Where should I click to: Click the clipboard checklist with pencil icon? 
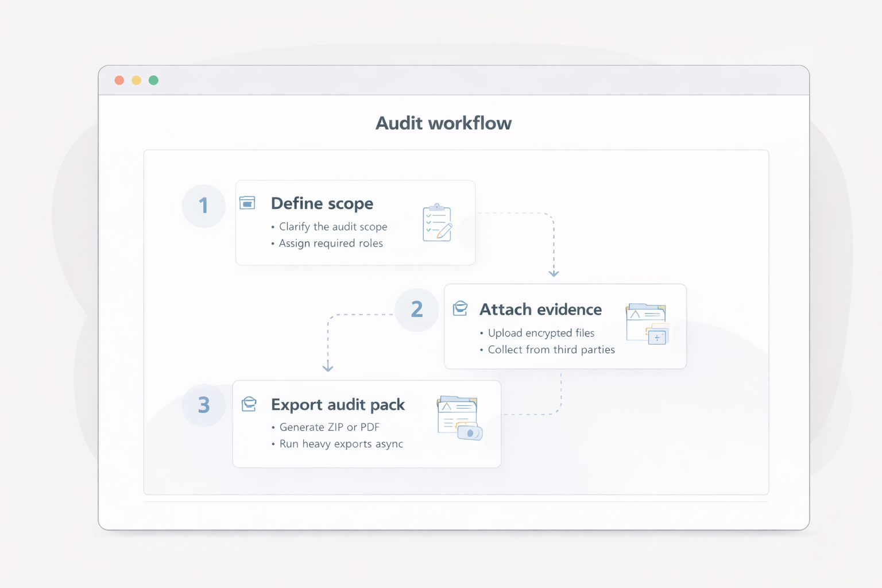point(437,223)
